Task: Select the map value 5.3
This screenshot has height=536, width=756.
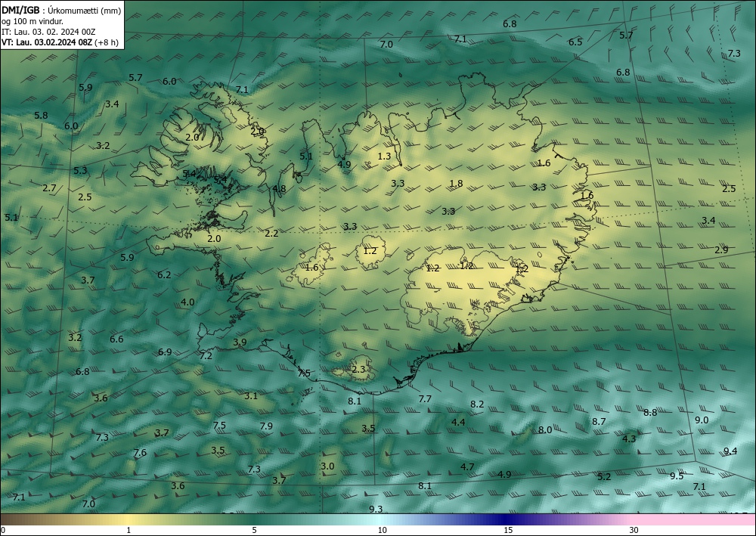Action: [81, 170]
